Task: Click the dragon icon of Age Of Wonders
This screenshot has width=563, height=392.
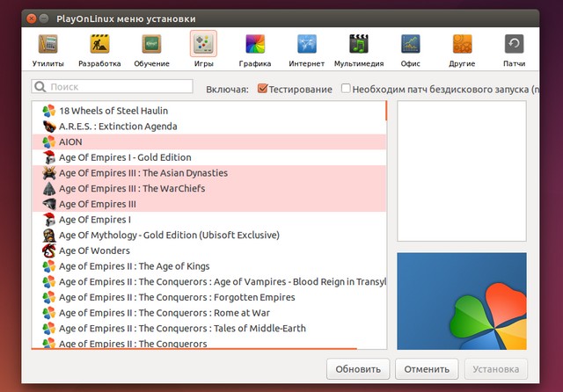Action: click(x=49, y=250)
